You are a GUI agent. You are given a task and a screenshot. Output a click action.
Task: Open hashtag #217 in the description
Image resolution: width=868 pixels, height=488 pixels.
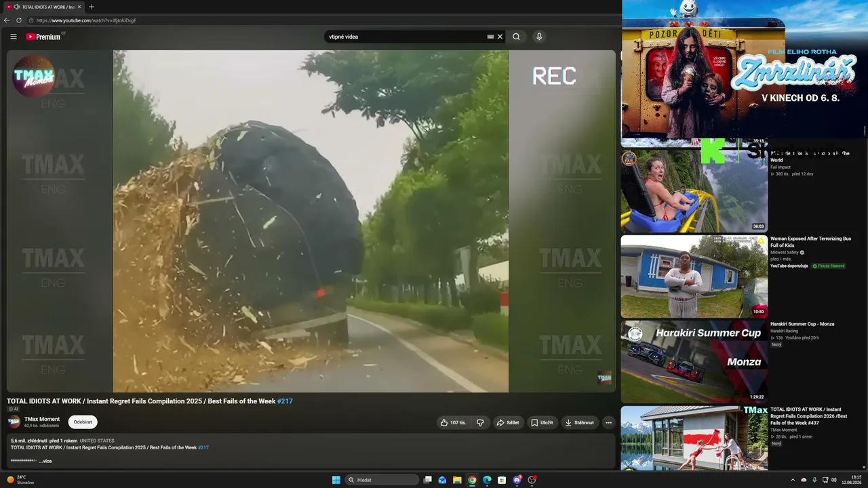click(203, 447)
